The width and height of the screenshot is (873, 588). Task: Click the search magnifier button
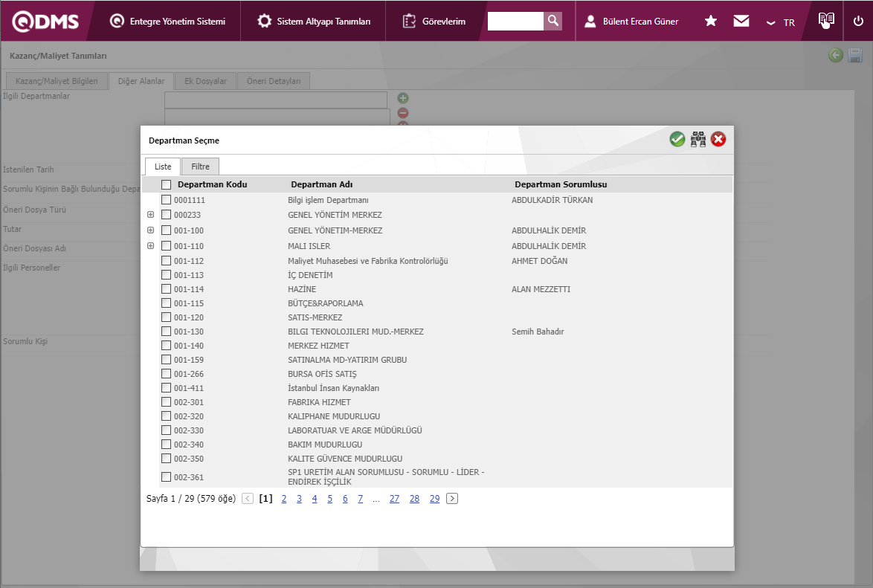pyautogui.click(x=553, y=21)
